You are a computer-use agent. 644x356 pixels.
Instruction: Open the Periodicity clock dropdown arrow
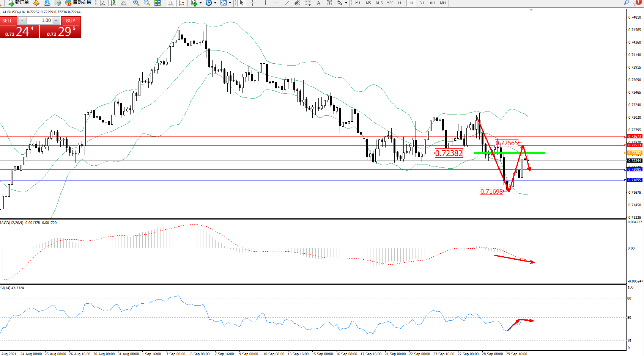pos(215,3)
